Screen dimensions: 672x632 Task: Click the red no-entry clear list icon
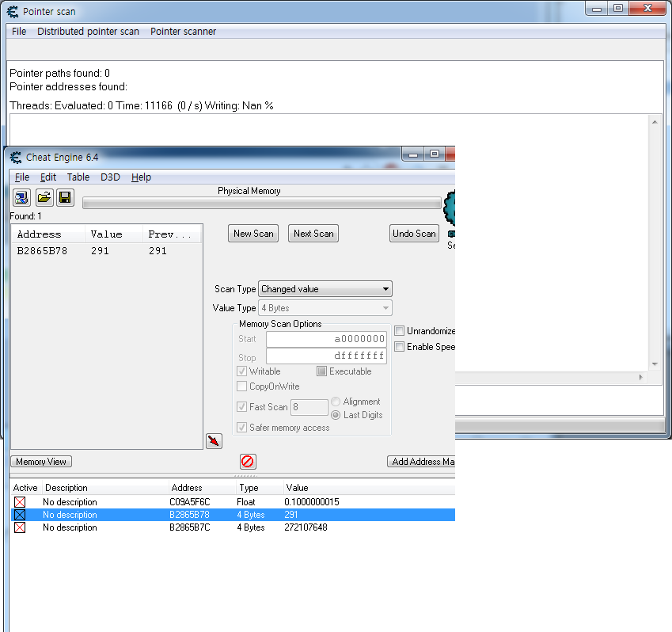[x=248, y=462]
